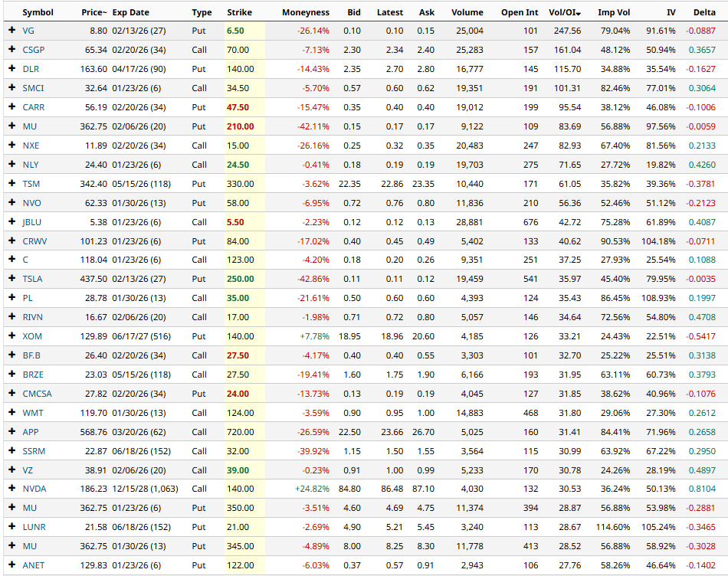Expand the APP row plus icon
Image resolution: width=728 pixels, height=576 pixels.
coord(12,431)
